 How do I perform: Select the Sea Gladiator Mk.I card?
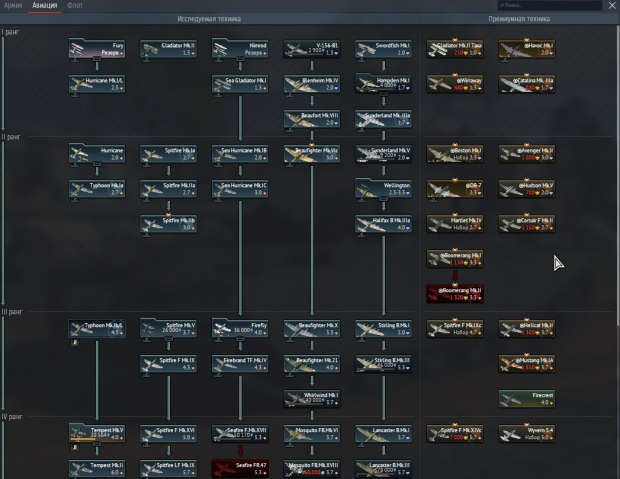(x=240, y=84)
